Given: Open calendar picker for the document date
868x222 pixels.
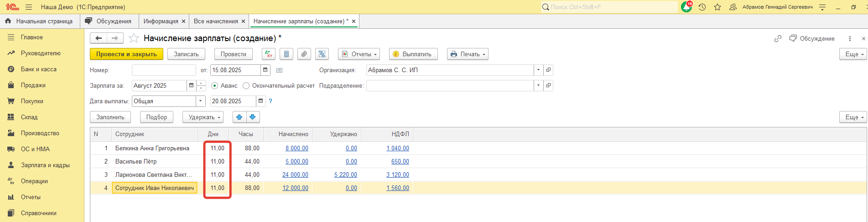Looking at the screenshot, I should [265, 70].
